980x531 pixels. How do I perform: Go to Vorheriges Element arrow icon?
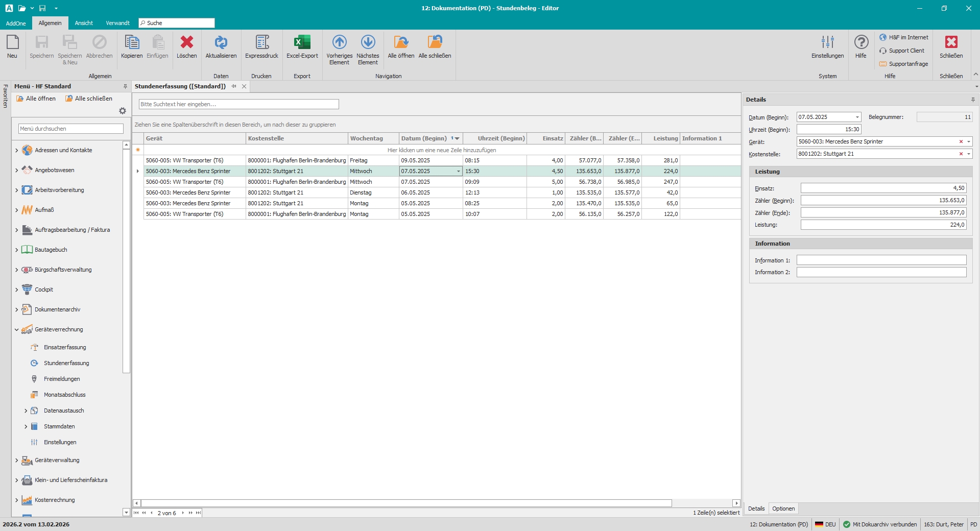coord(339,43)
